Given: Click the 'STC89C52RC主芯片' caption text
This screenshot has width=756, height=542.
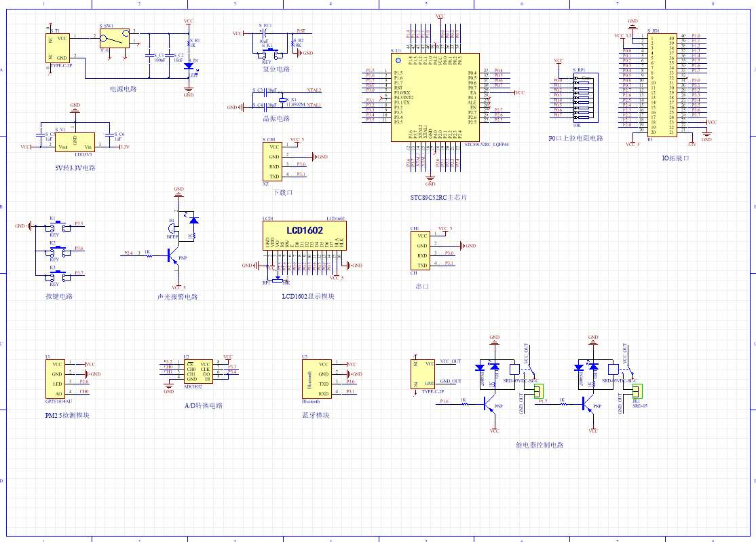Looking at the screenshot, I should pos(438,198).
